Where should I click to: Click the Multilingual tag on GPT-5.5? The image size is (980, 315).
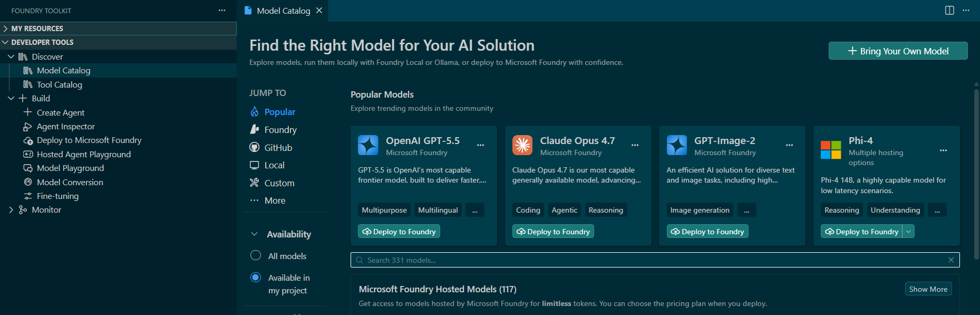438,210
